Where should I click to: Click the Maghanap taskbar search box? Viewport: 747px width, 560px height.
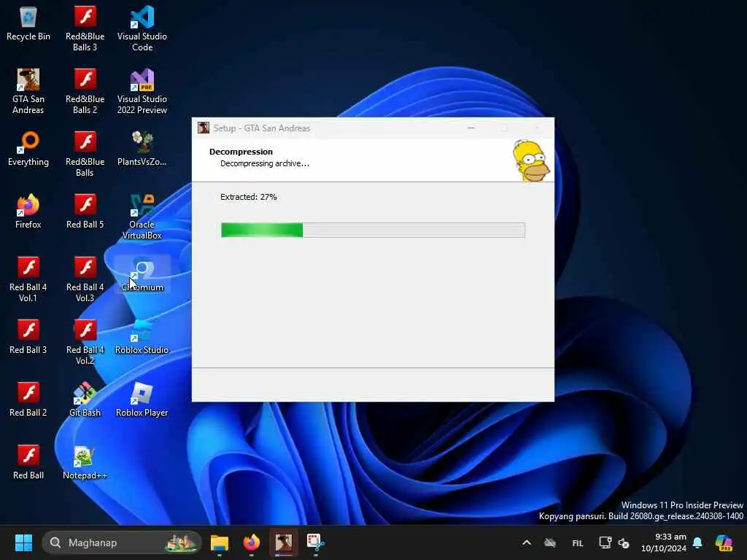click(122, 542)
